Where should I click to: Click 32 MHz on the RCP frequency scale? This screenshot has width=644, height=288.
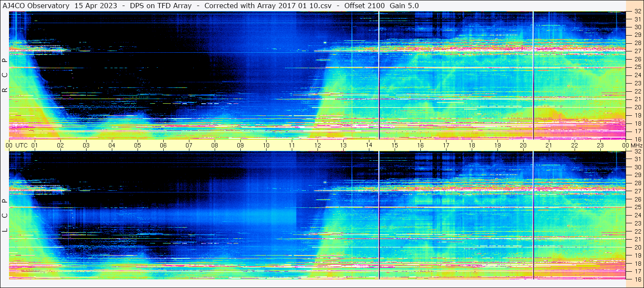638,12
